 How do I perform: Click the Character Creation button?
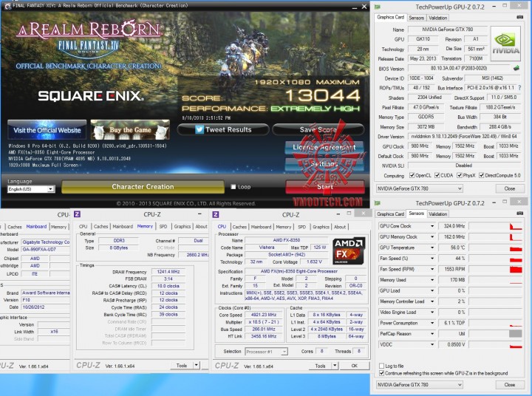[143, 187]
